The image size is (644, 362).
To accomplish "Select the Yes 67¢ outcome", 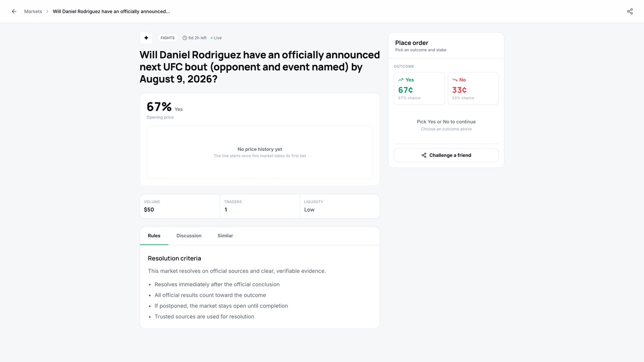I will tap(419, 88).
